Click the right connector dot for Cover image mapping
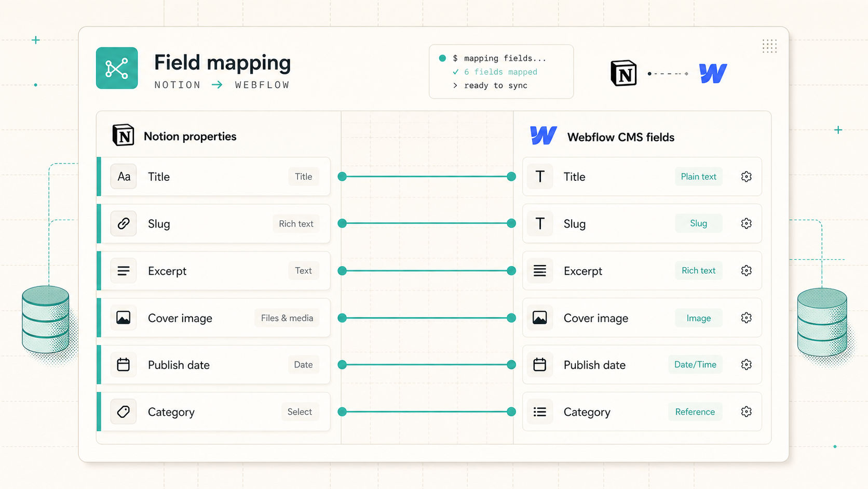Screen dimensions: 868x489 pos(511,318)
